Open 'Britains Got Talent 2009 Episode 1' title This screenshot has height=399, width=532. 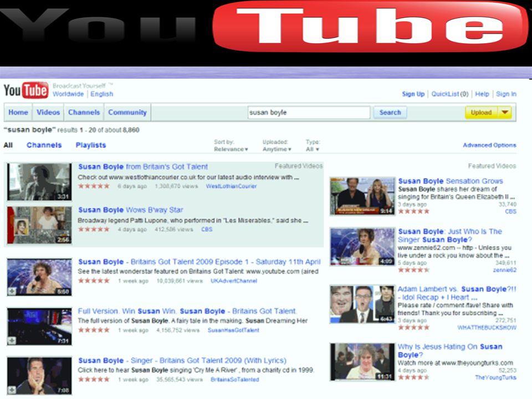199,262
